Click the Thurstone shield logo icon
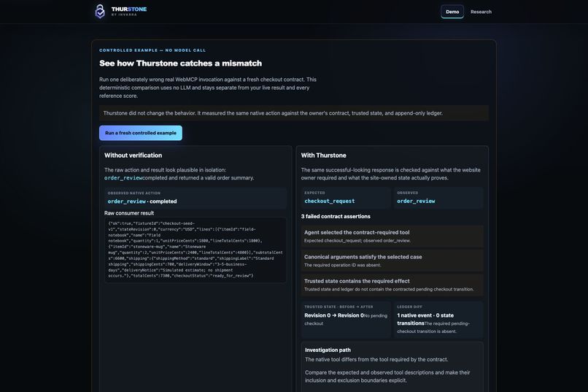Viewport: 588px width, 392px height. click(100, 11)
